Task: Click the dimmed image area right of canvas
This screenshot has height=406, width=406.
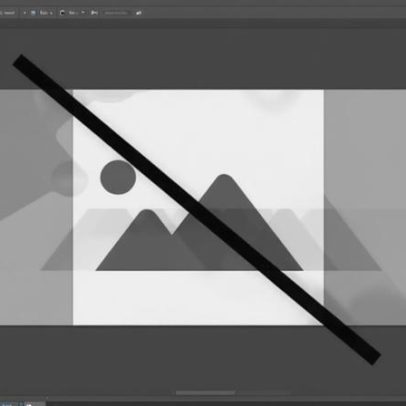Action: (x=365, y=207)
